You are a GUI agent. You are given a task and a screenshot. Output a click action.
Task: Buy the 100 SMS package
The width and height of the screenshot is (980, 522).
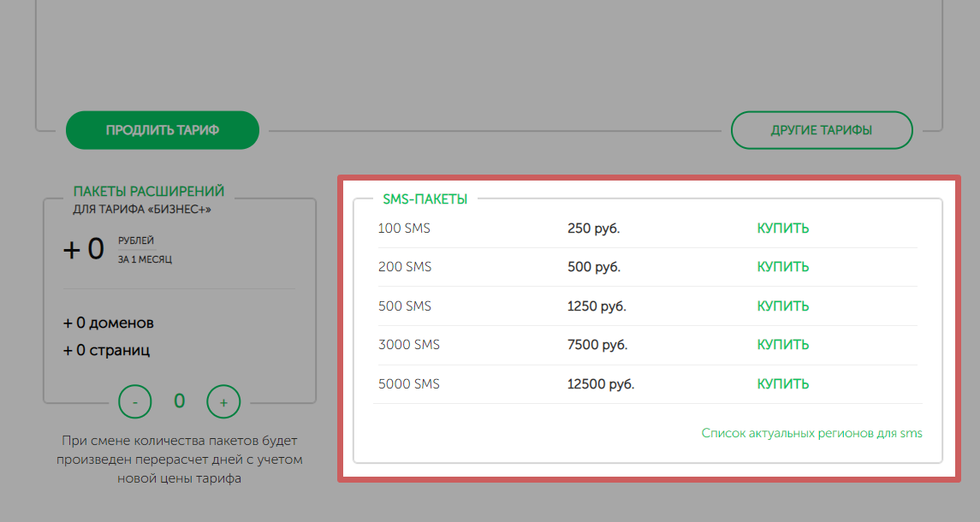tap(782, 228)
